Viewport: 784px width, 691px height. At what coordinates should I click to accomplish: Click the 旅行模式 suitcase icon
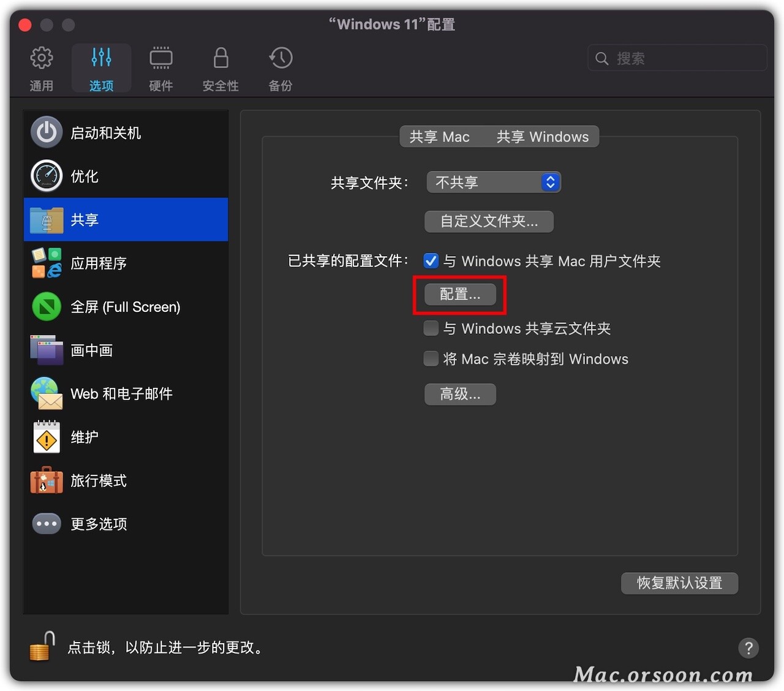pos(47,480)
